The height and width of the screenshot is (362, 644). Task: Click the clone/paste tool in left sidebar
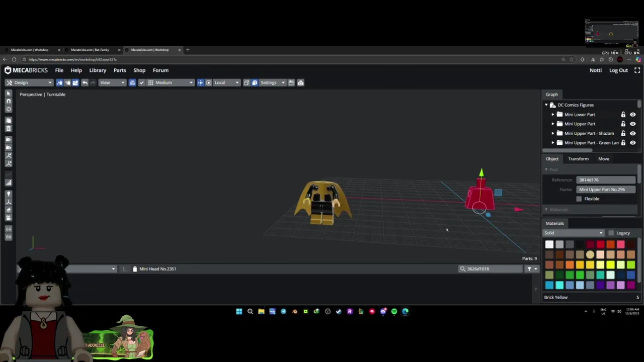9,121
